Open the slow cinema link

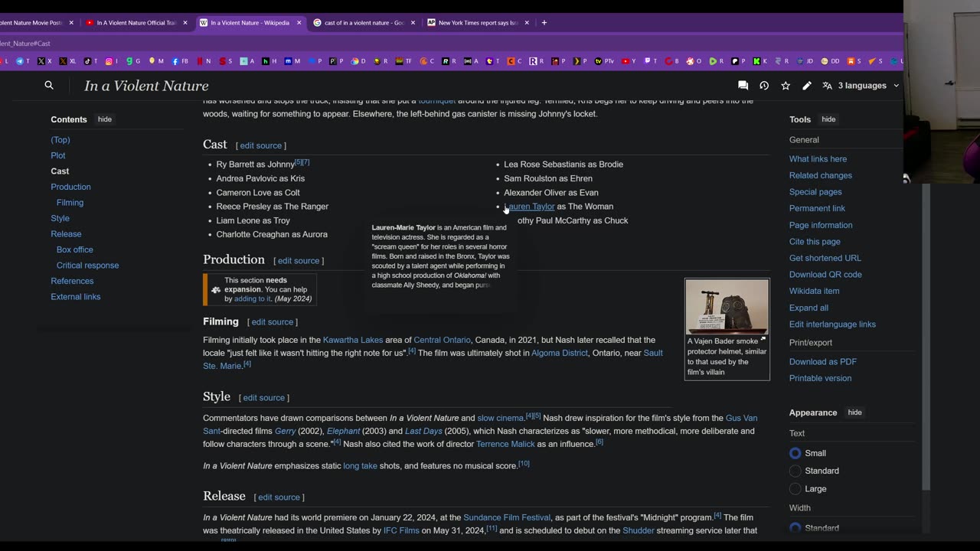[500, 418]
